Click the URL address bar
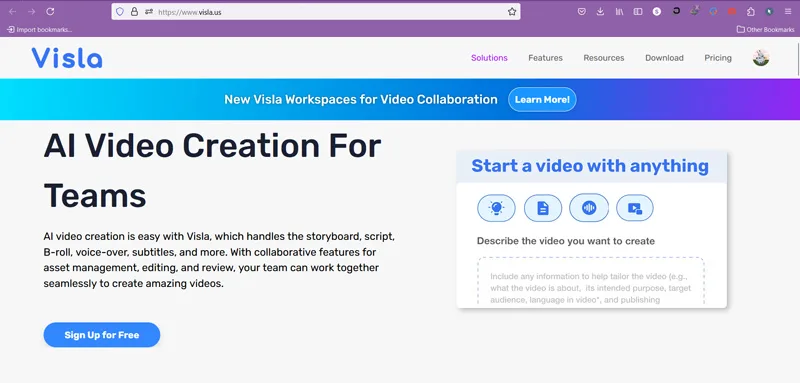Viewport: 800px width, 383px height. point(316,12)
